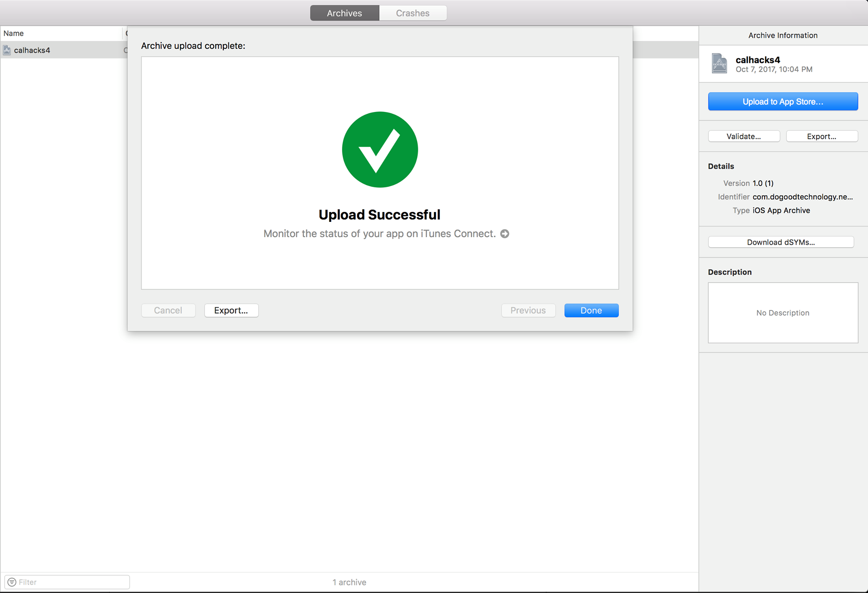
Task: Click the green success checkmark icon
Action: tap(380, 150)
